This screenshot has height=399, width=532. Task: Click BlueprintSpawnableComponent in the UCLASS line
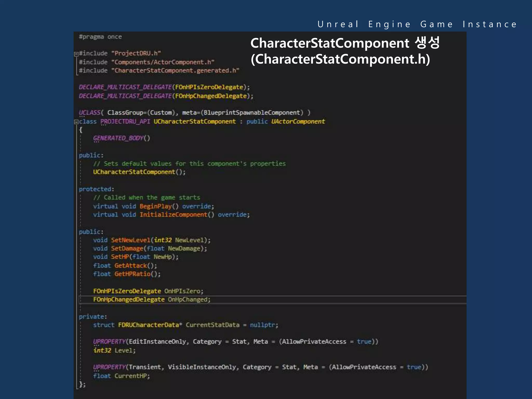(252, 112)
